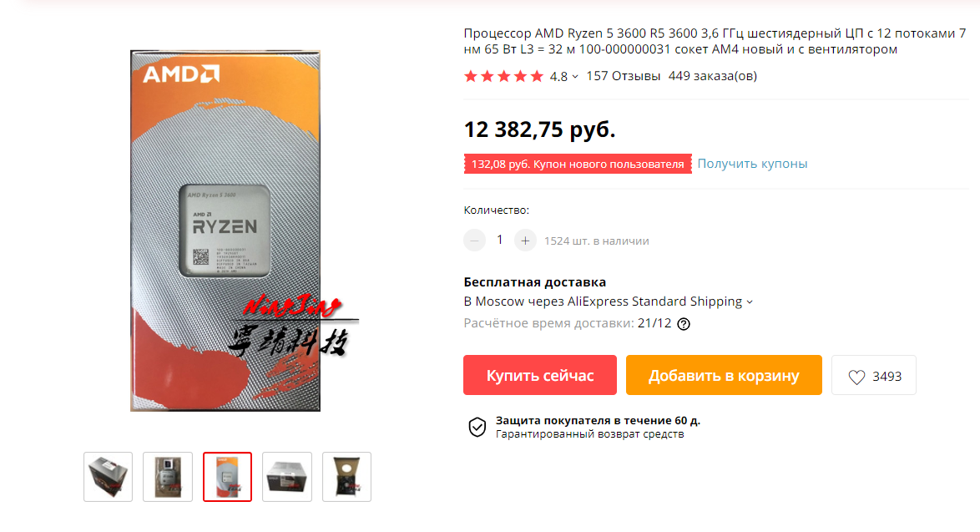Click the quantity input field showing 1
The image size is (980, 532).
[500, 240]
